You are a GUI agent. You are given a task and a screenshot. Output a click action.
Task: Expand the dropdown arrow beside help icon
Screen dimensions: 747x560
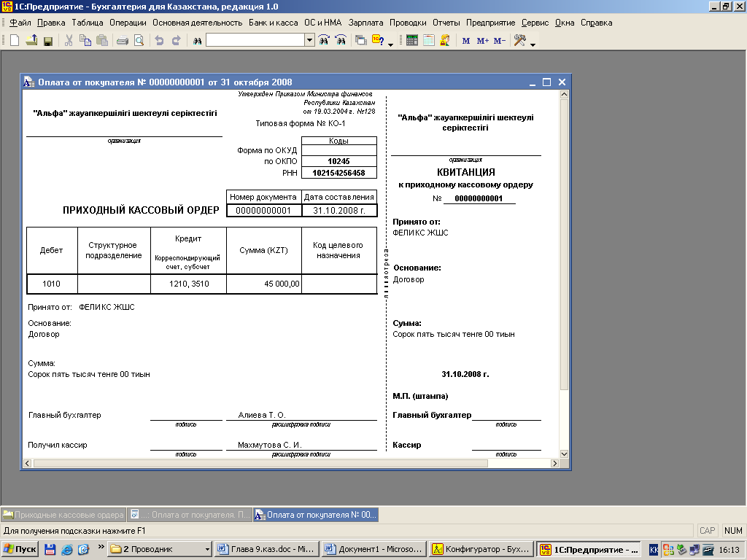coord(391,44)
